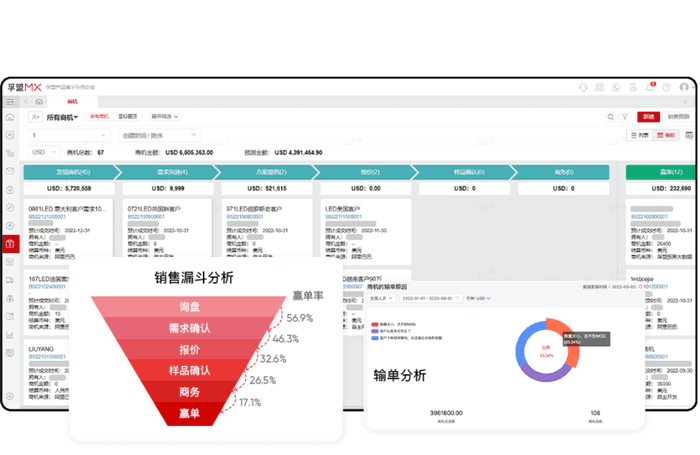700x455 pixels.
Task: Select the 发现商机(45) pipeline stage
Action: [71, 172]
